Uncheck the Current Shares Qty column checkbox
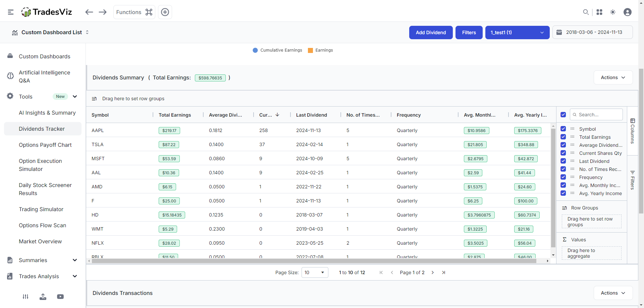The image size is (644, 308). [563, 153]
